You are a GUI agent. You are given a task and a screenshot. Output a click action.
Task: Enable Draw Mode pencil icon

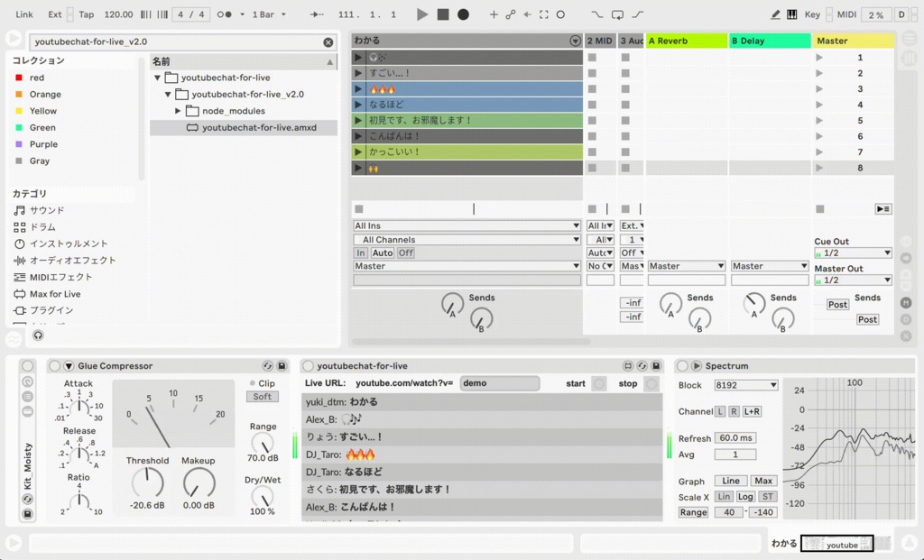coord(775,14)
